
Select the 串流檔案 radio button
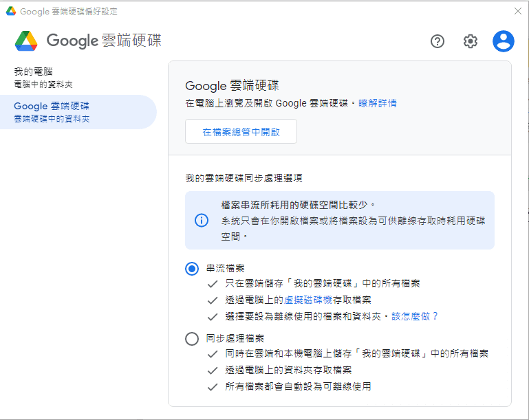[192, 269]
